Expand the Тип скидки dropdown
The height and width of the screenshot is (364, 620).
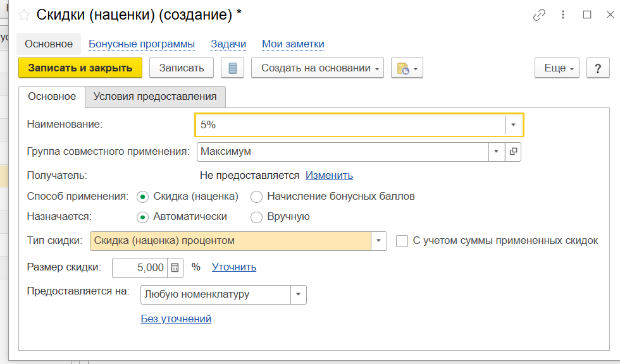tap(378, 241)
